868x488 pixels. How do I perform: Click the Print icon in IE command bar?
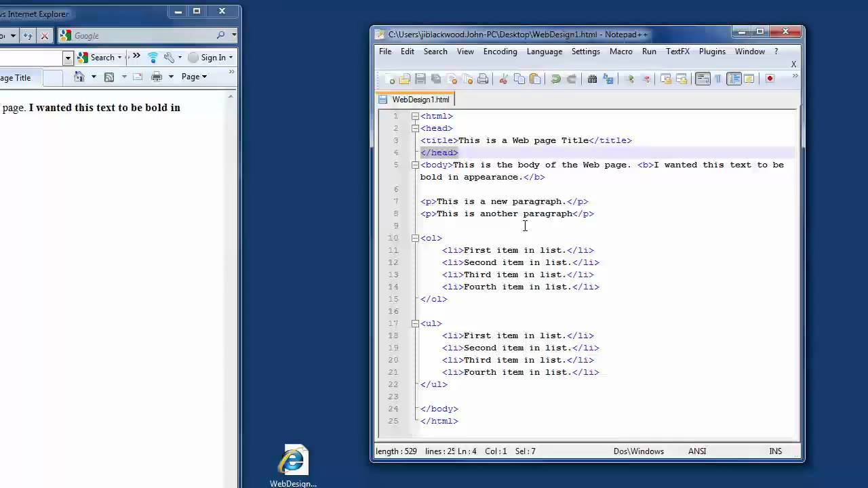pos(157,77)
